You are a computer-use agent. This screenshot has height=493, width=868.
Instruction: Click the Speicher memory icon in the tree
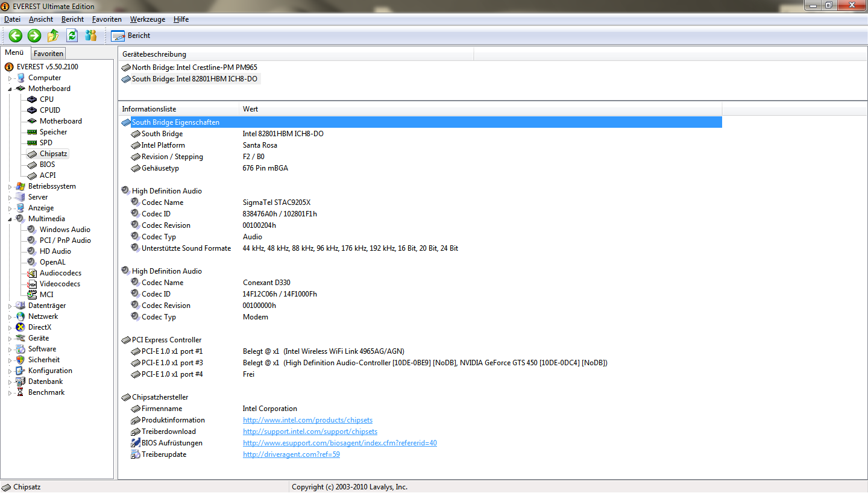tap(32, 132)
